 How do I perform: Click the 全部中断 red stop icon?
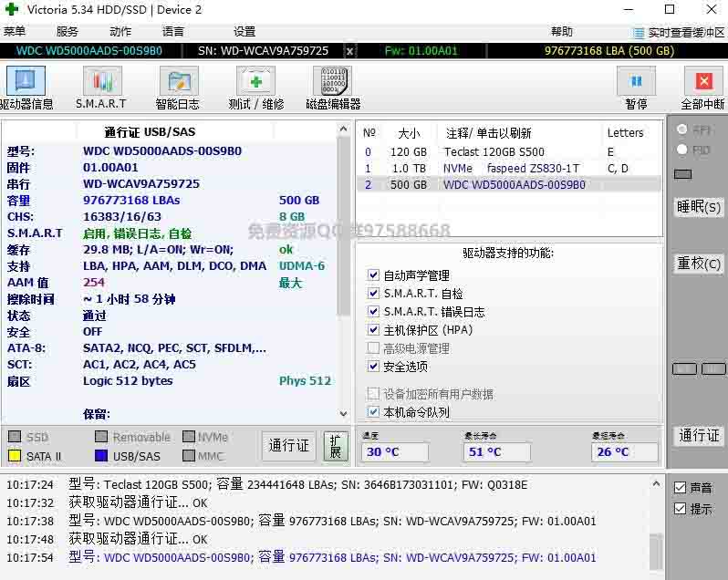tap(702, 82)
